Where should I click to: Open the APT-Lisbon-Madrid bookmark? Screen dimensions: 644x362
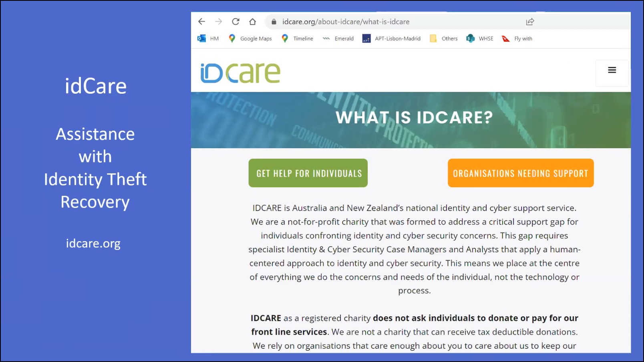click(392, 38)
